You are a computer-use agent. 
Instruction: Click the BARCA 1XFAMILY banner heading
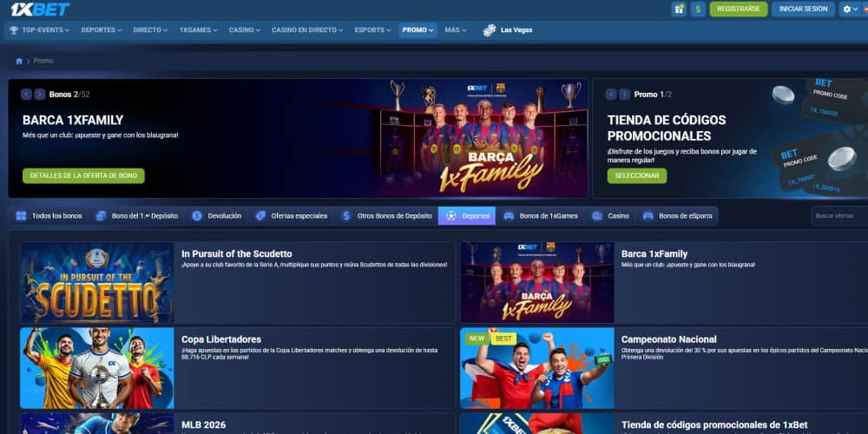pyautogui.click(x=73, y=120)
